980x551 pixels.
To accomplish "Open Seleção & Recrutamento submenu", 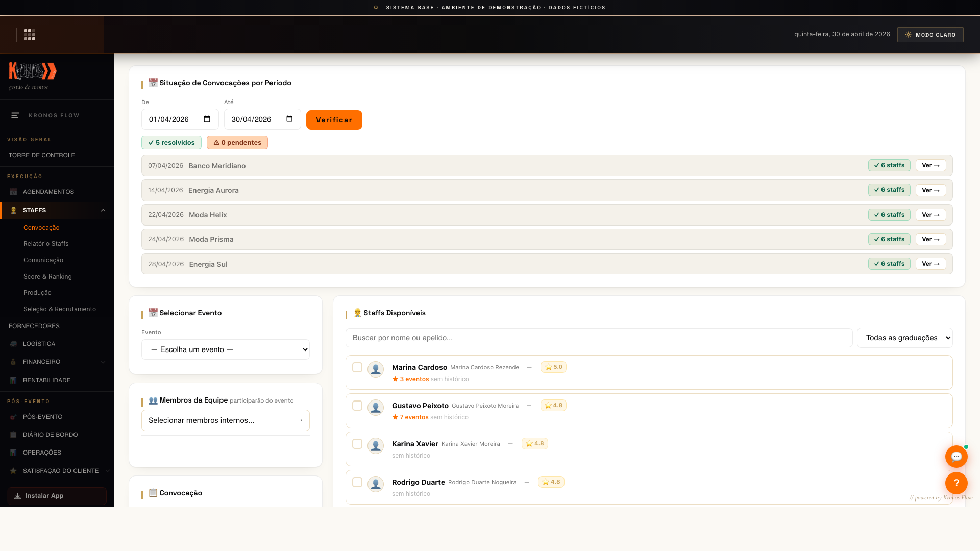I will (x=60, y=309).
